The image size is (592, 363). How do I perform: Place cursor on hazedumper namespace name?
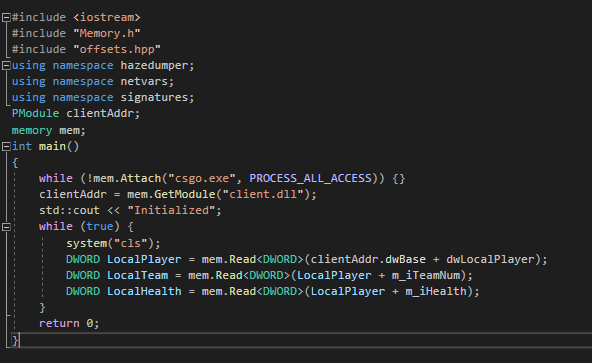(154, 65)
